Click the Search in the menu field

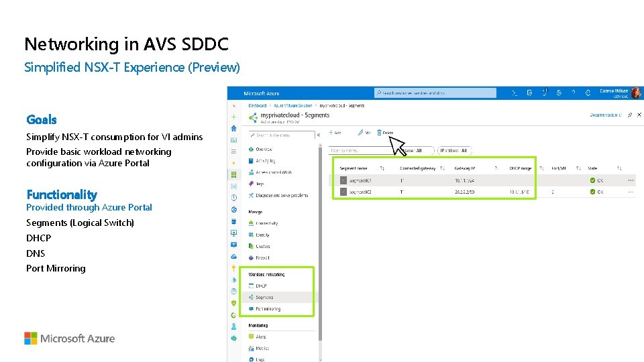tap(281, 135)
